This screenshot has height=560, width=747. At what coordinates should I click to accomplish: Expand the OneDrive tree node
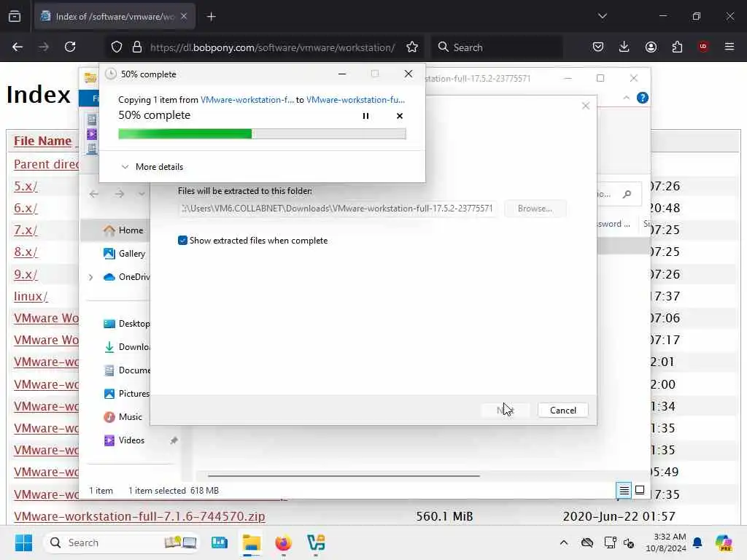pyautogui.click(x=90, y=277)
